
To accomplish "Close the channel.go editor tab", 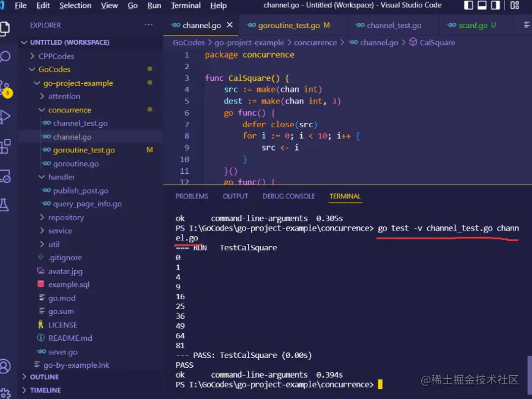I will coord(230,25).
